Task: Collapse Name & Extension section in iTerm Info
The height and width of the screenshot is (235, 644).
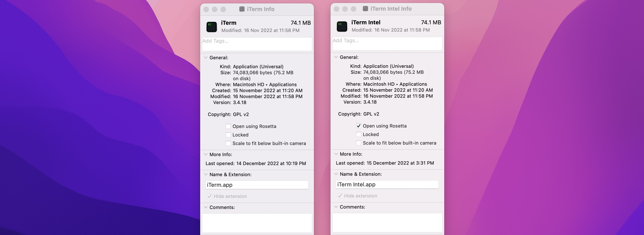Action: coord(206,174)
